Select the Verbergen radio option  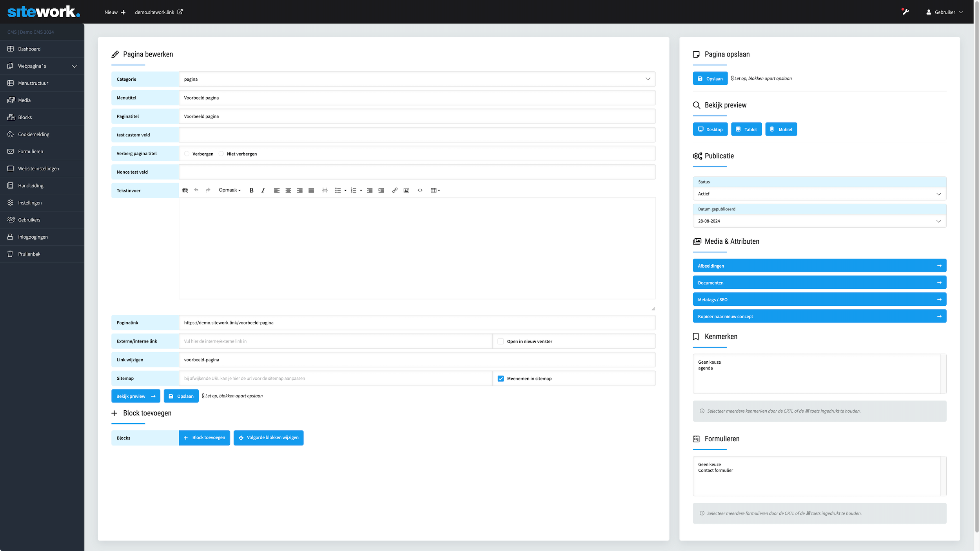(187, 154)
